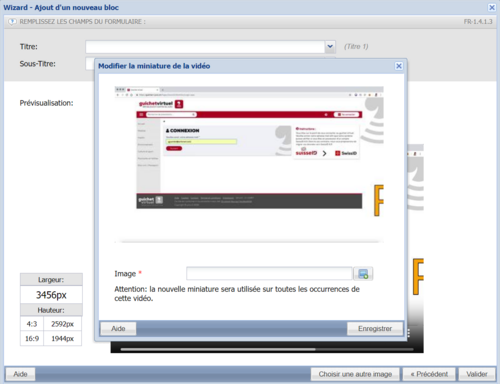Select the 4:3 ratio cell

point(32,324)
